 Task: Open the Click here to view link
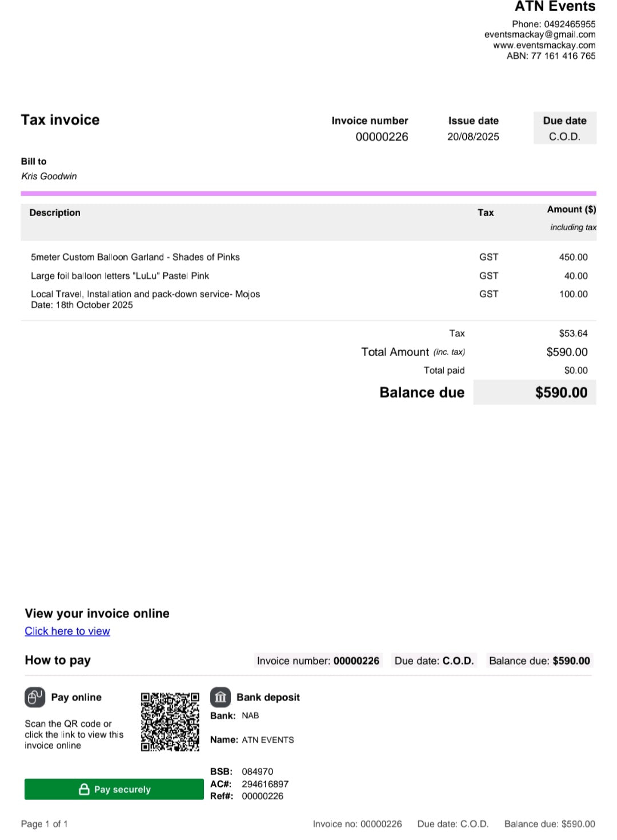[x=67, y=631]
